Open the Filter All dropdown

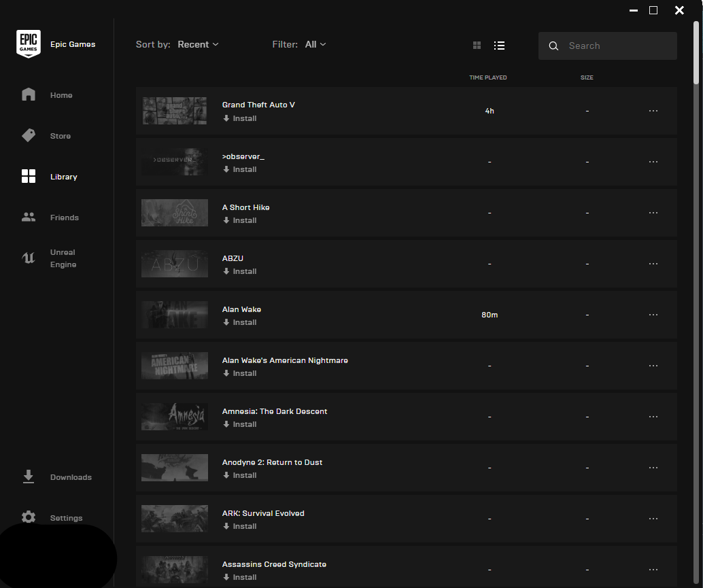click(x=315, y=44)
